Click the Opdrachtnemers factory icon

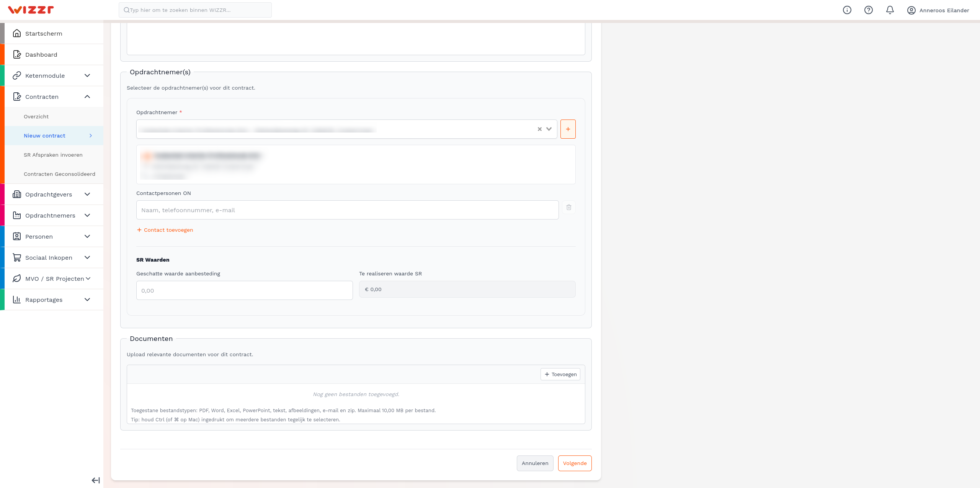[x=17, y=215]
